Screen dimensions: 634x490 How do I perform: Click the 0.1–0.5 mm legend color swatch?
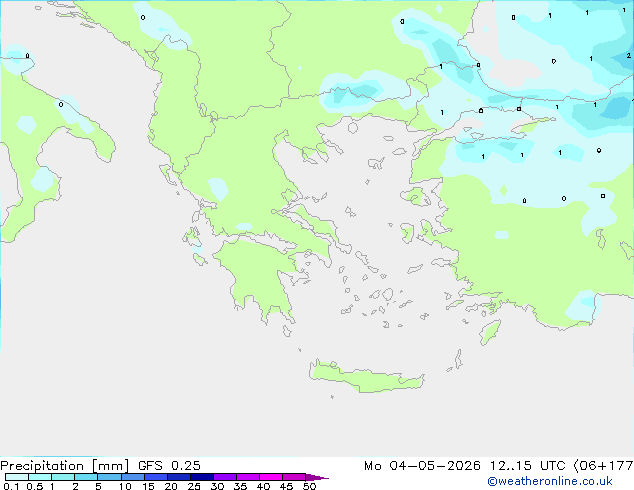pyautogui.click(x=17, y=477)
